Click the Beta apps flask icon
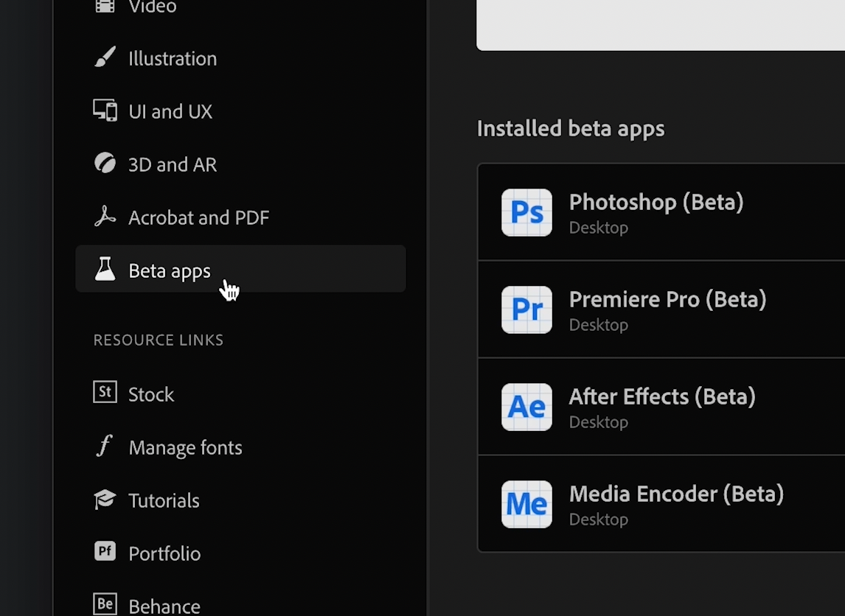Screen dimensions: 845x616 point(105,269)
